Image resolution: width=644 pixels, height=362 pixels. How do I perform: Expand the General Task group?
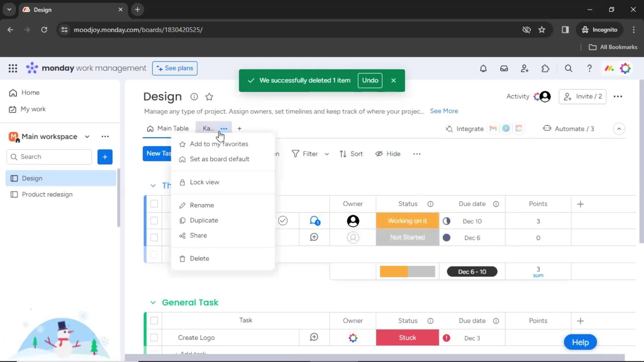coord(153,302)
